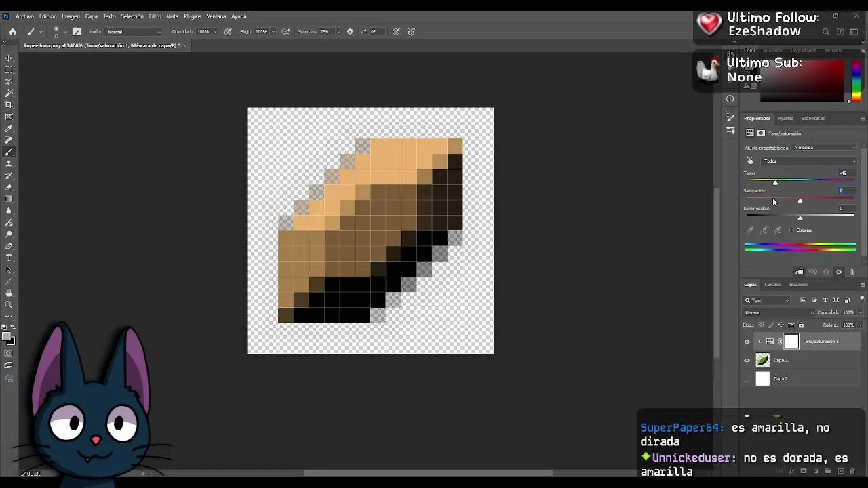
Task: Select the Crop tool
Action: click(x=9, y=105)
